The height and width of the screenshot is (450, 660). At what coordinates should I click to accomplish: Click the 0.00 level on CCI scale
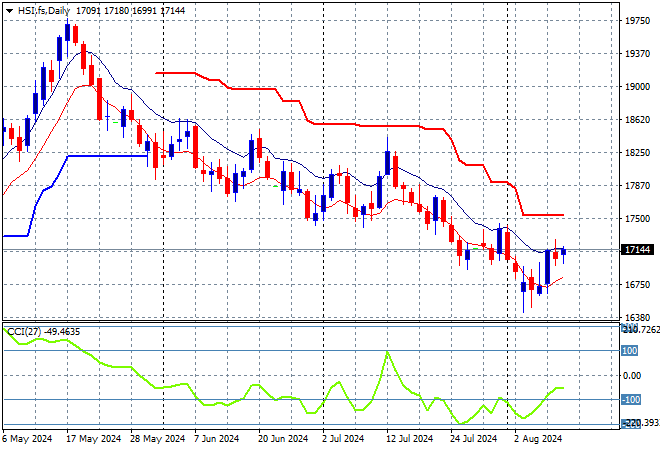(x=631, y=376)
